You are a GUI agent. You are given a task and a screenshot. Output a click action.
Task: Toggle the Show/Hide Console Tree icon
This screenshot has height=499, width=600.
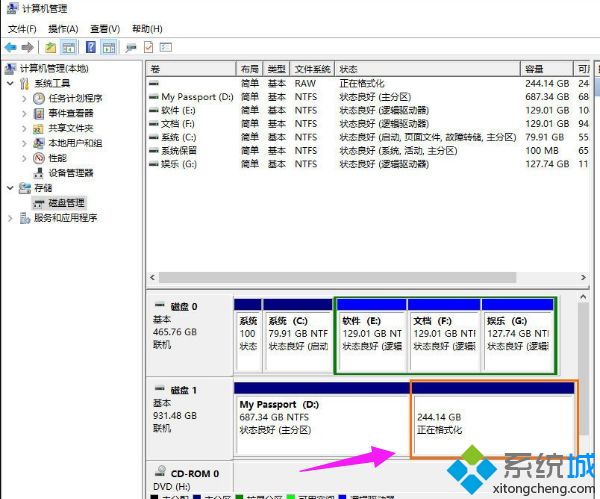click(x=69, y=47)
